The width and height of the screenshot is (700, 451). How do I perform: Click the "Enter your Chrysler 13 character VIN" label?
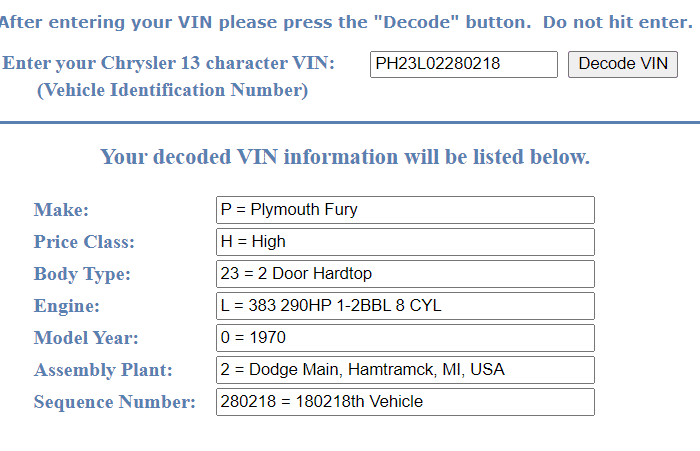169,63
